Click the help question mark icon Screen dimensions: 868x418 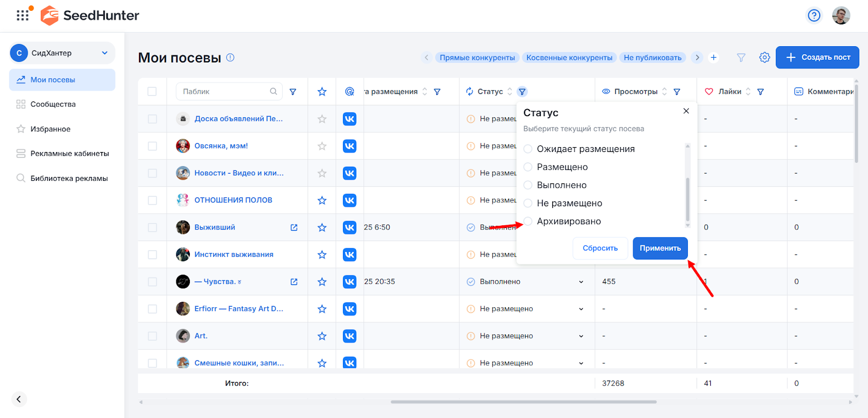click(814, 15)
